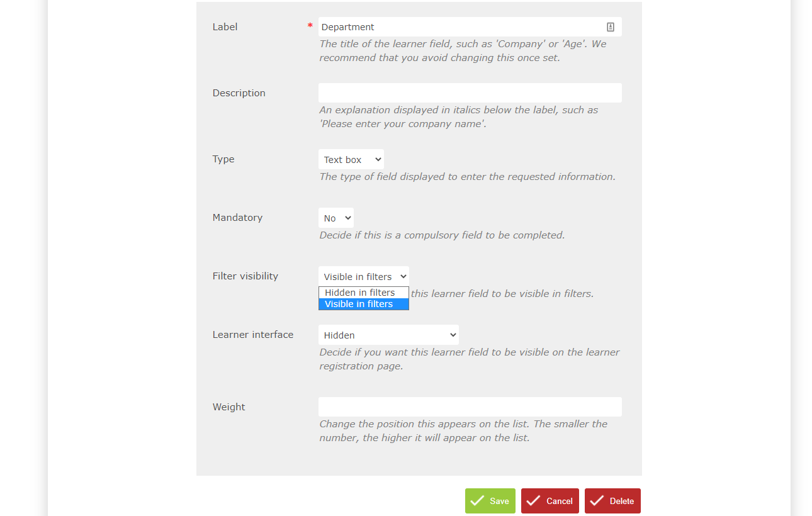Screen dimensions: 812x516
Task: Delete the Department learner field
Action: pos(612,500)
